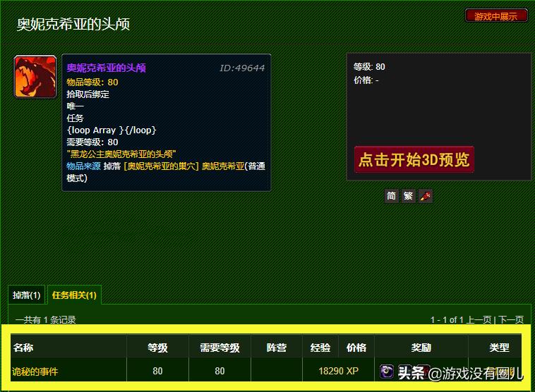Click Onyxia's head item icon thumbnail
535x392 pixels.
pyautogui.click(x=35, y=77)
